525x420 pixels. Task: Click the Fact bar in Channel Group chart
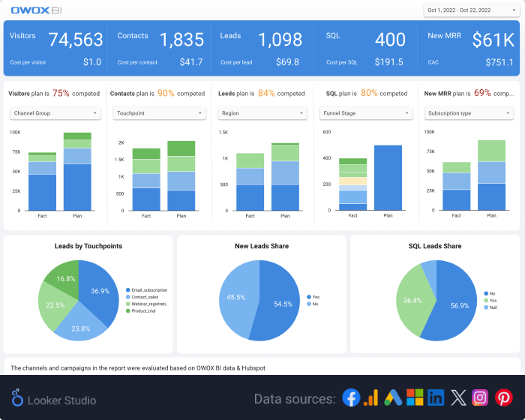point(42,181)
